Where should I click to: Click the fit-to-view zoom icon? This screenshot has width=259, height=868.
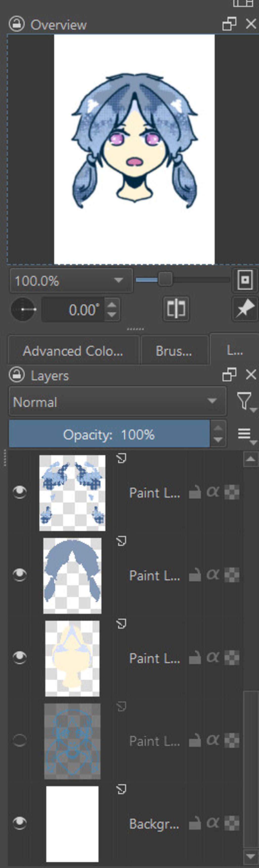[245, 280]
